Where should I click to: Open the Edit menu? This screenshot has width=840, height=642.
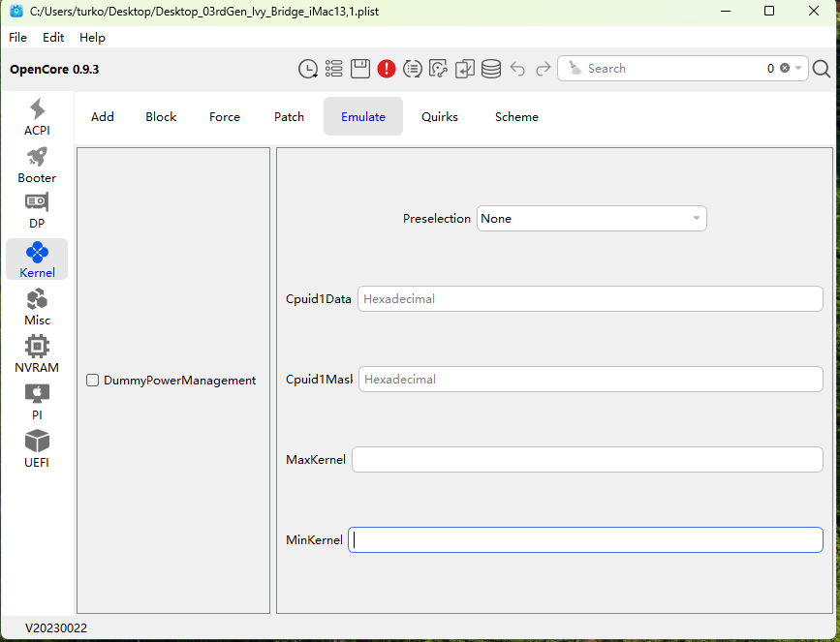pos(53,38)
